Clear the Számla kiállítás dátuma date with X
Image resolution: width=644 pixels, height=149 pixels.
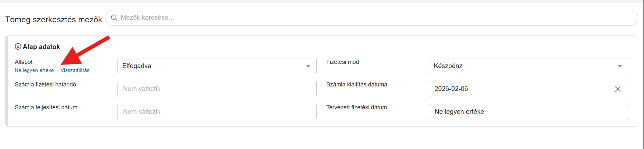click(617, 89)
